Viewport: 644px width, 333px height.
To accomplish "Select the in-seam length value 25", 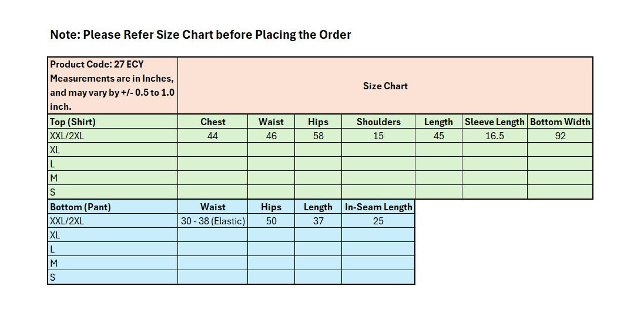I will [378, 221].
